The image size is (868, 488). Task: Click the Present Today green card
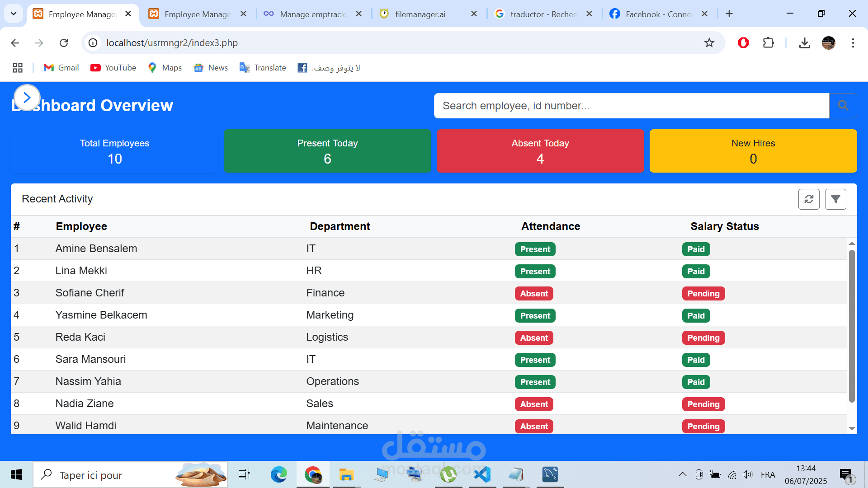click(x=327, y=151)
